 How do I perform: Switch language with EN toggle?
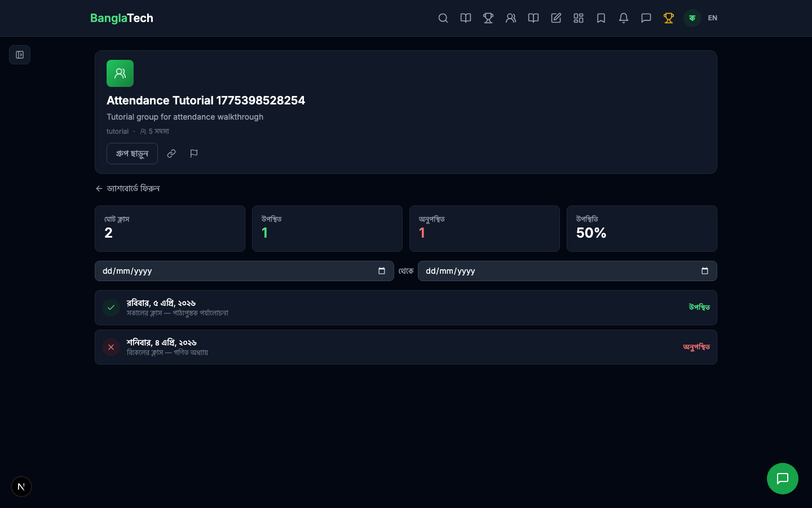point(713,18)
